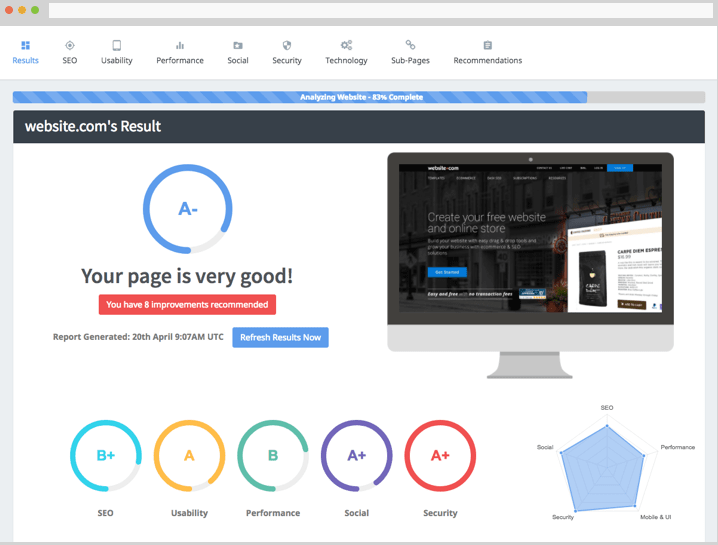This screenshot has height=545, width=718.
Task: Click the SEO target icon
Action: point(70,45)
